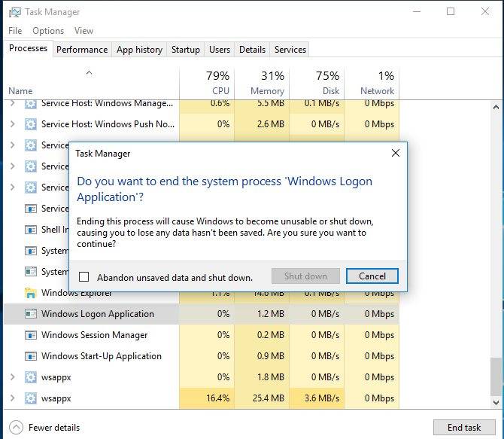Viewport: 504px width, 439px height.
Task: Collapse view using Fewer details arrow
Action: click(16, 427)
